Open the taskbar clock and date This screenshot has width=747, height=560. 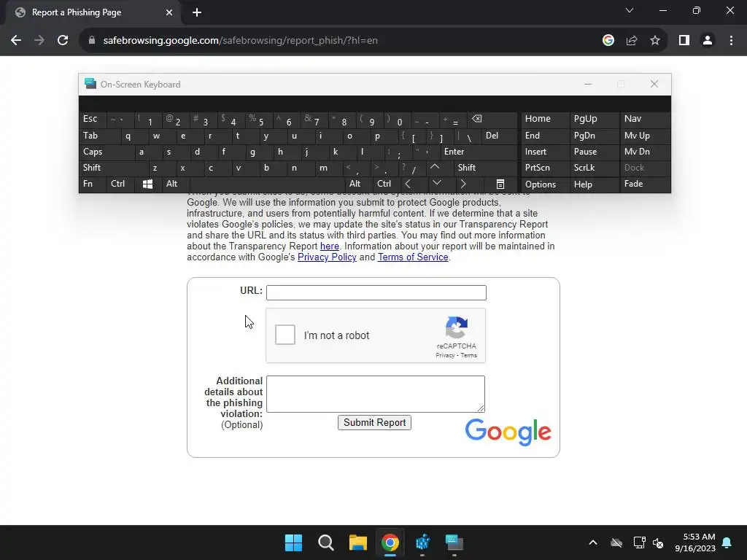point(695,542)
